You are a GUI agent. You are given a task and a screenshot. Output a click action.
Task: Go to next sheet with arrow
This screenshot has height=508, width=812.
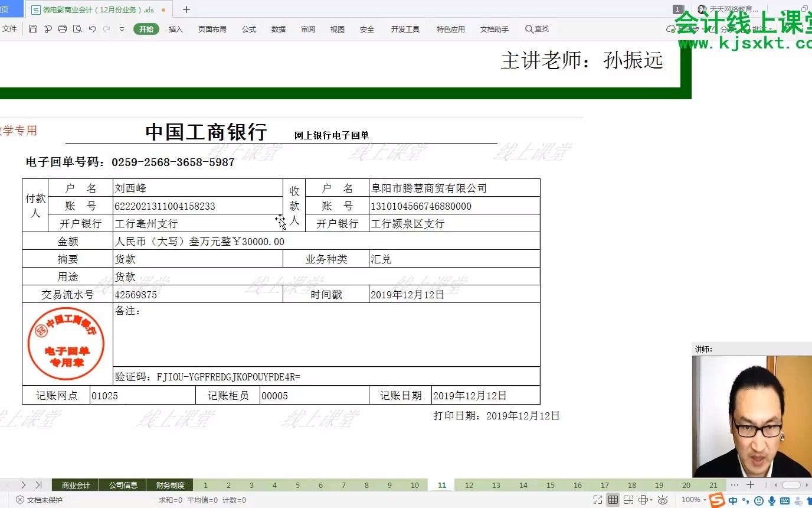point(24,485)
